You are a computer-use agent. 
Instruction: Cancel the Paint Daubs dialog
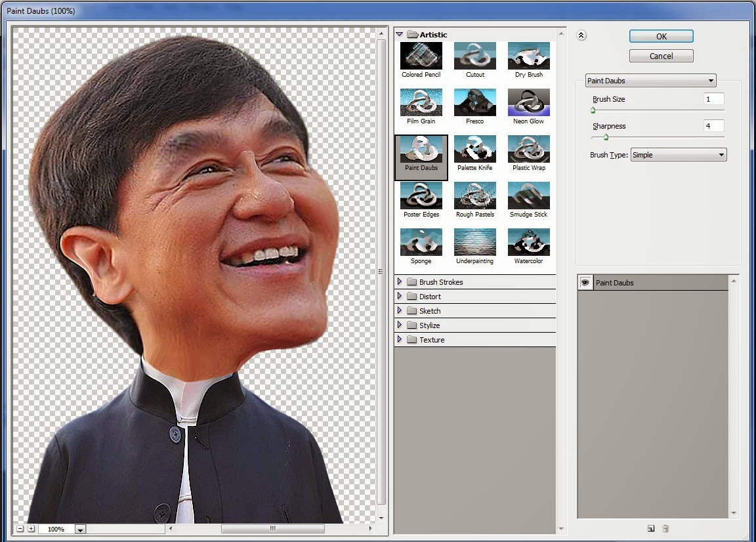click(x=661, y=55)
